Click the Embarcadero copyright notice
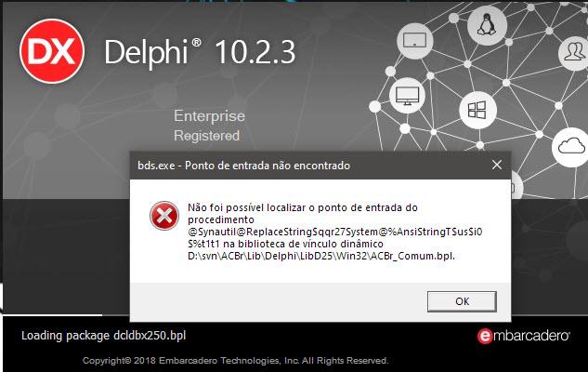This screenshot has width=588, height=372. [236, 361]
